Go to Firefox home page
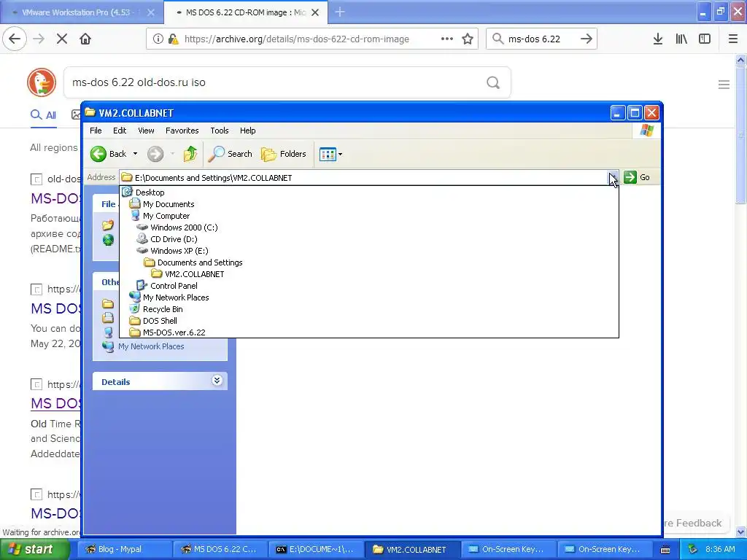 pos(85,39)
